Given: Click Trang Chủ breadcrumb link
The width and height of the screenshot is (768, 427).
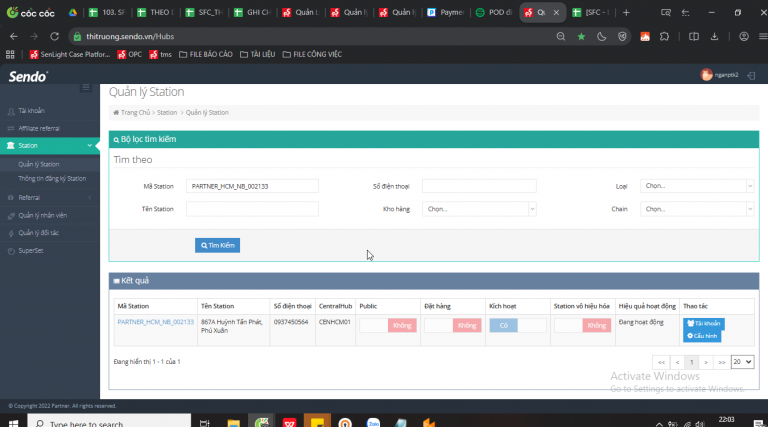Looking at the screenshot, I should pyautogui.click(x=135, y=113).
